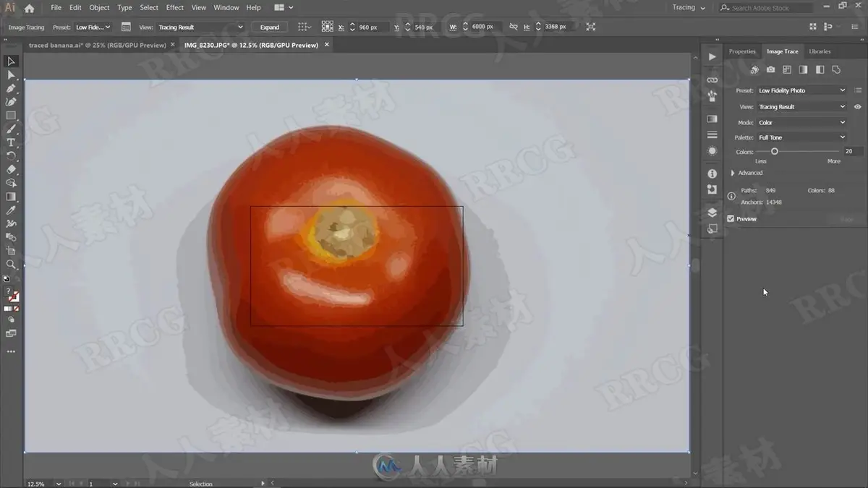Toggle constrain width and height proportions link
Image resolution: width=868 pixels, height=488 pixels.
click(x=514, y=27)
